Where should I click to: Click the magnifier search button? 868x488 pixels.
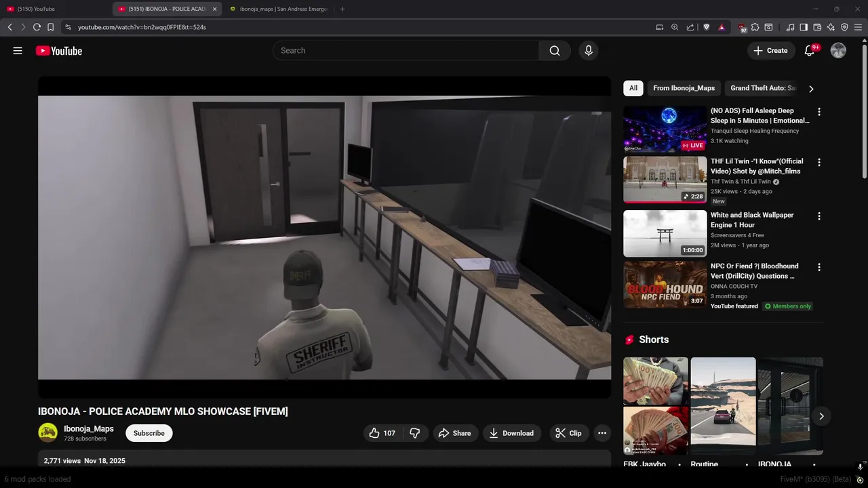point(555,51)
